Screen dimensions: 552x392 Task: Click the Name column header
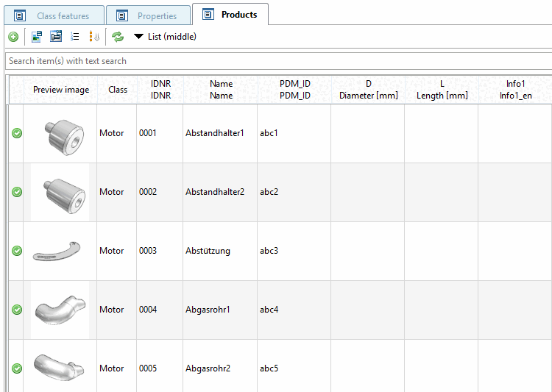click(x=221, y=90)
